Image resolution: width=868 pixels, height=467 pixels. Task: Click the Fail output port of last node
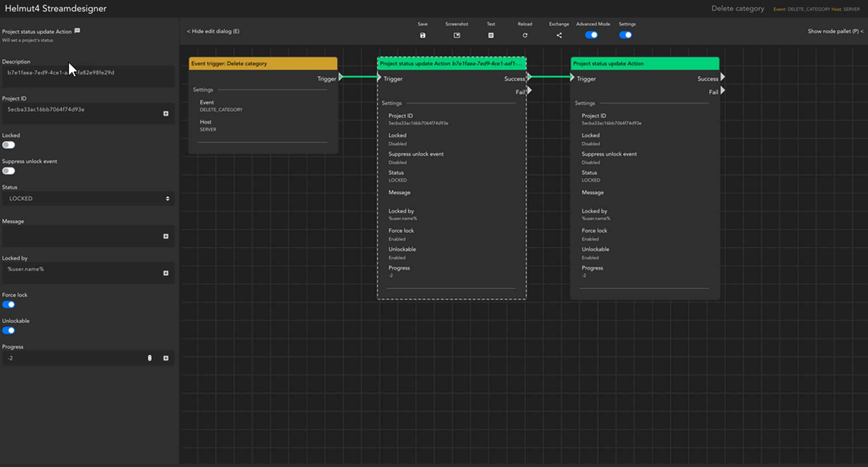click(x=722, y=91)
